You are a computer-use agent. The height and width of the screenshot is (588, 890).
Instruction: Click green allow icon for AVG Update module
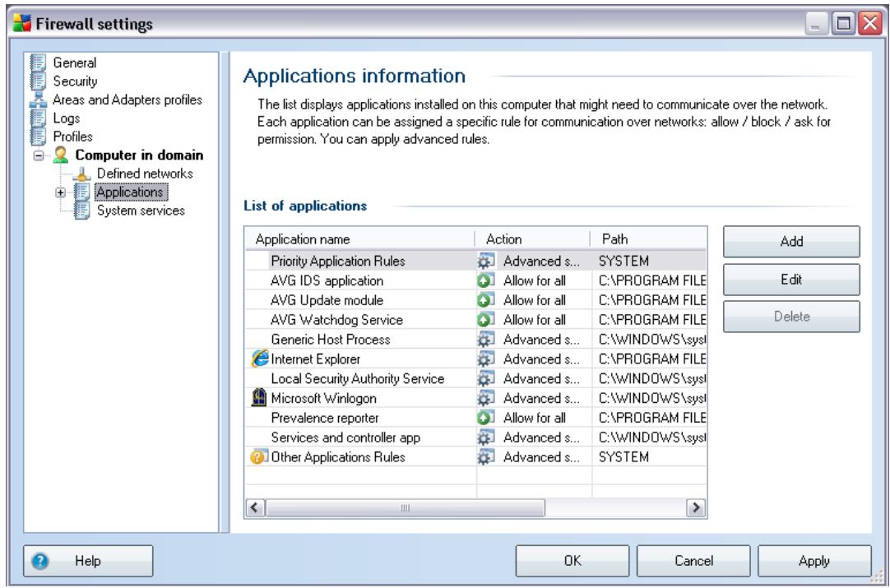pos(486,300)
